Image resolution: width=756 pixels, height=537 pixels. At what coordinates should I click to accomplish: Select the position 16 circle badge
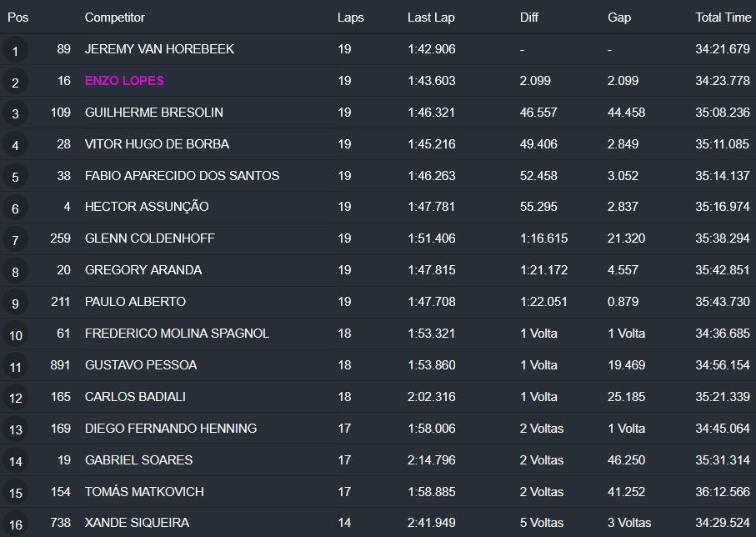coord(15,524)
